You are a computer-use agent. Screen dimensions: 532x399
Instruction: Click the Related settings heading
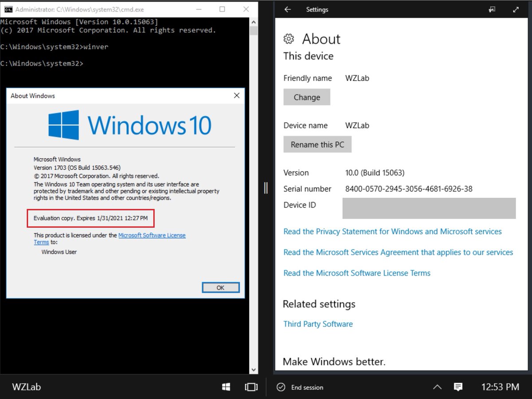(319, 304)
